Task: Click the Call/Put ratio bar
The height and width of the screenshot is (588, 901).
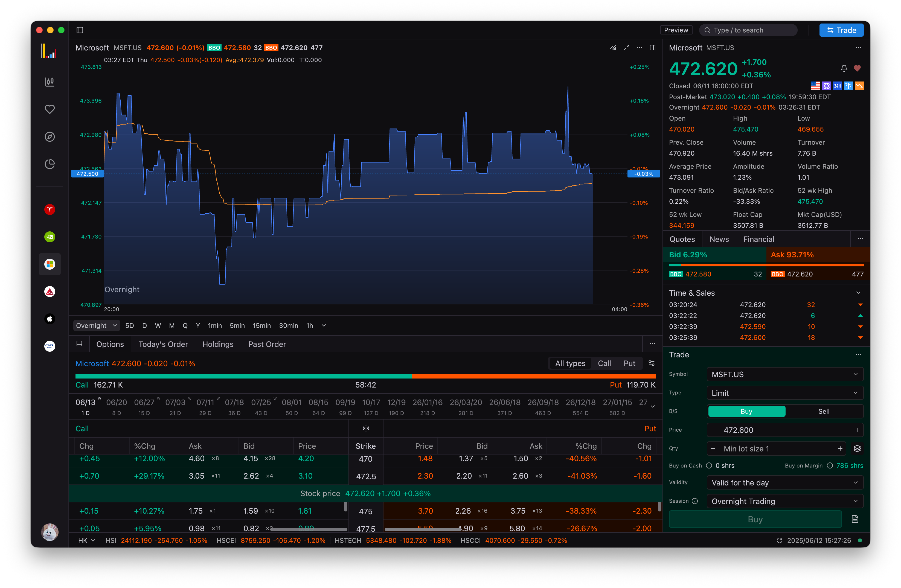Action: pos(365,376)
